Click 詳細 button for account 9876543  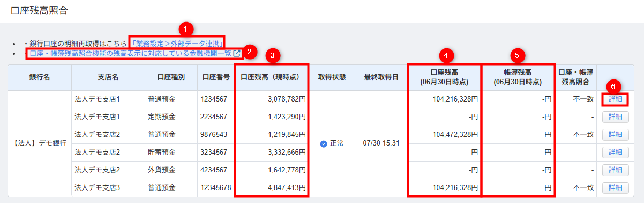[615, 134]
